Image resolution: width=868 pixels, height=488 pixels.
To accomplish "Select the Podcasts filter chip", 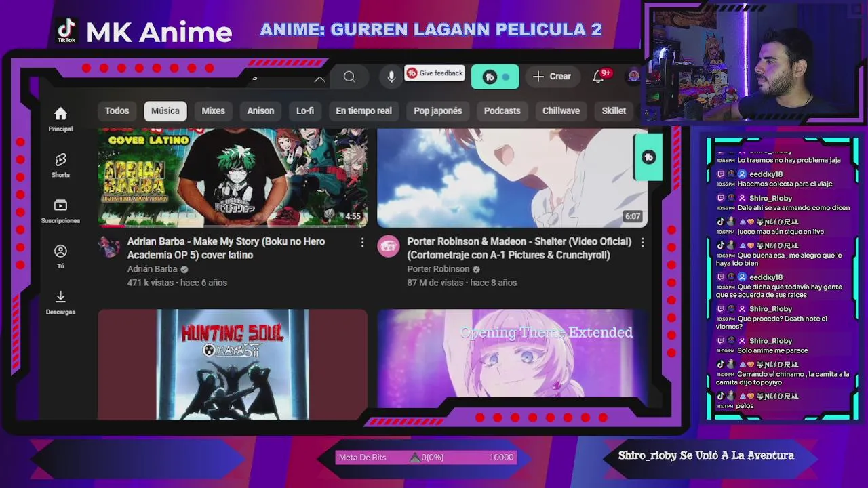I will click(x=502, y=111).
